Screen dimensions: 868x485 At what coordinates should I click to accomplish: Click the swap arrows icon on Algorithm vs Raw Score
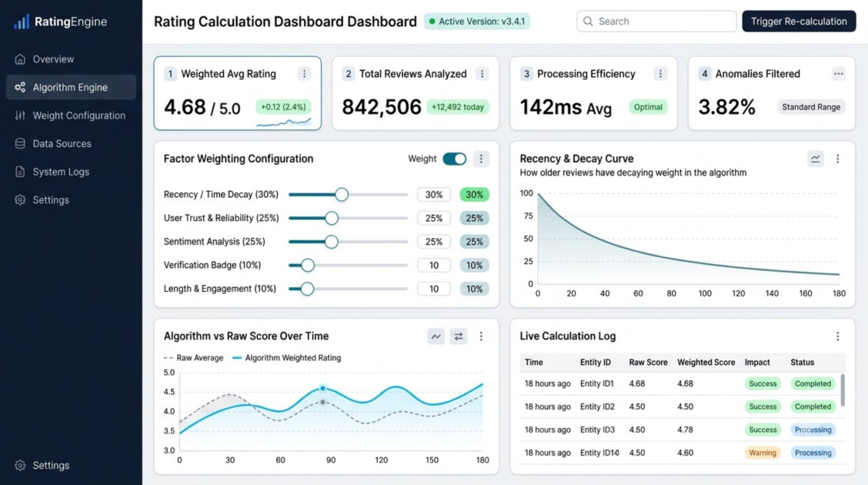pos(459,336)
